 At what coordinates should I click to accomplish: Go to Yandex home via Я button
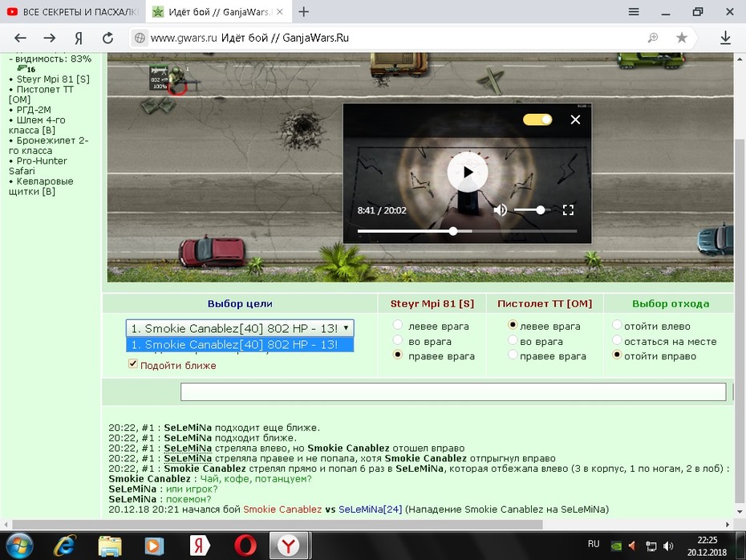pos(79,38)
